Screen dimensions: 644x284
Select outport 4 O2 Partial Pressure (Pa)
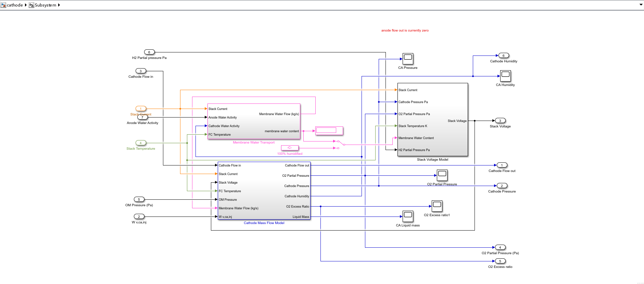(x=500, y=247)
